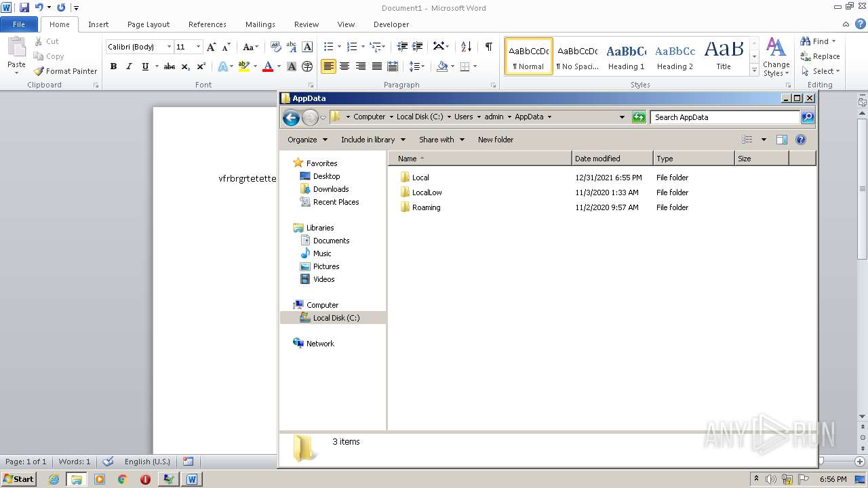Click the Name column header
The image size is (868, 488).
click(479, 159)
